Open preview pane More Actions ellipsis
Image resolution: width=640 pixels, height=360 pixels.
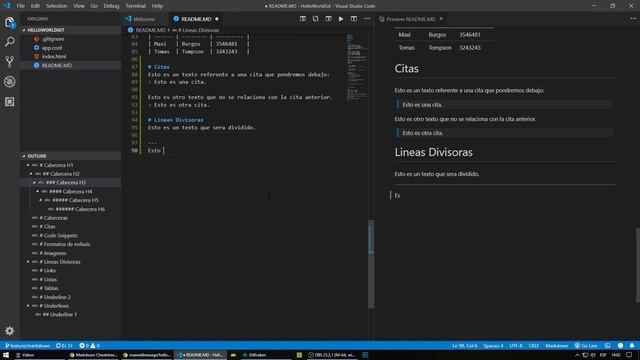point(633,19)
